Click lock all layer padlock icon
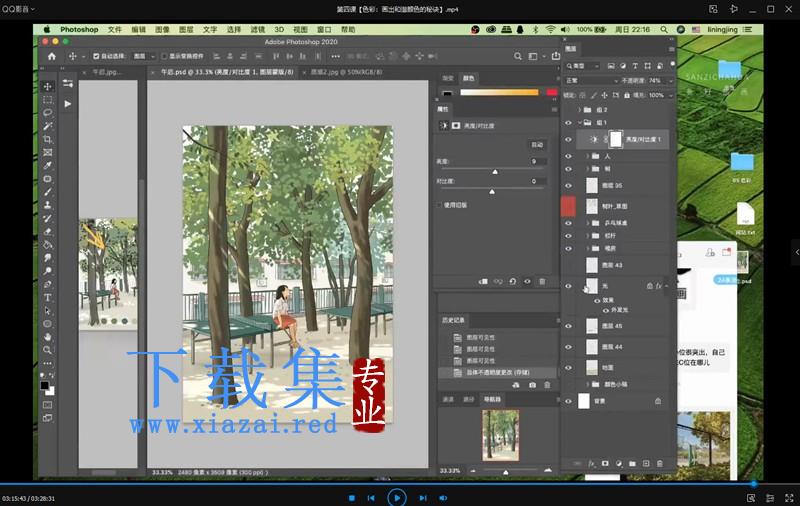800x506 pixels. [x=627, y=95]
